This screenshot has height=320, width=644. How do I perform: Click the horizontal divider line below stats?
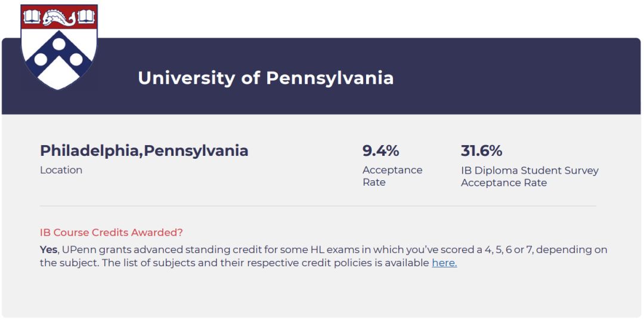pyautogui.click(x=318, y=206)
